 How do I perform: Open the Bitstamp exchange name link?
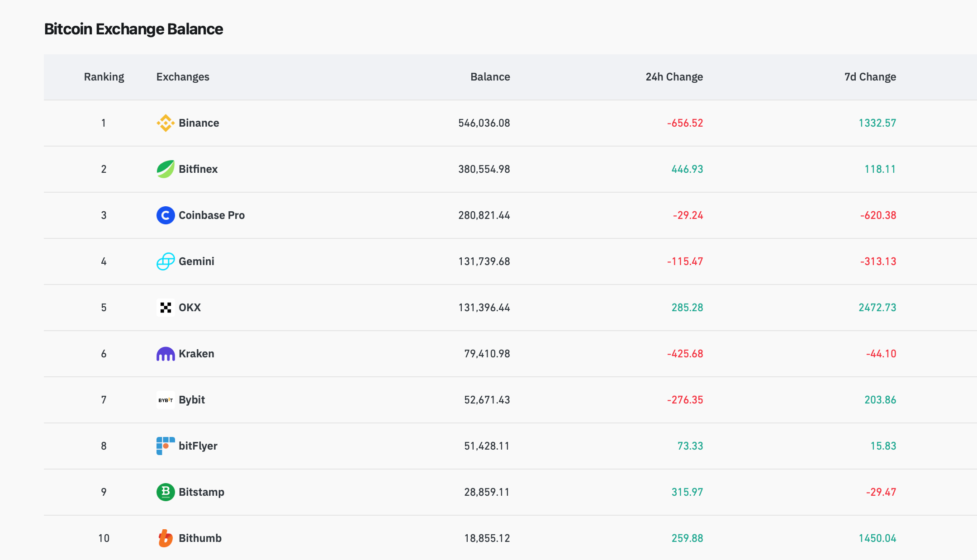[201, 492]
